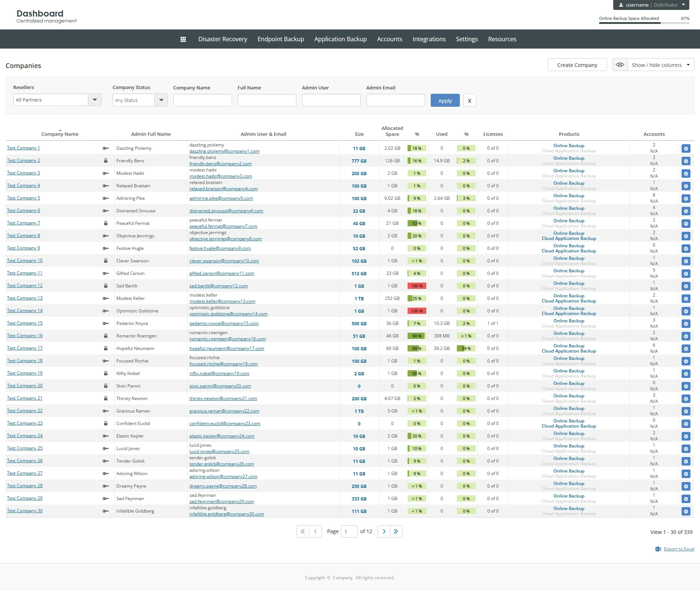Open gear settings for Test Company 21 row

[x=686, y=399]
